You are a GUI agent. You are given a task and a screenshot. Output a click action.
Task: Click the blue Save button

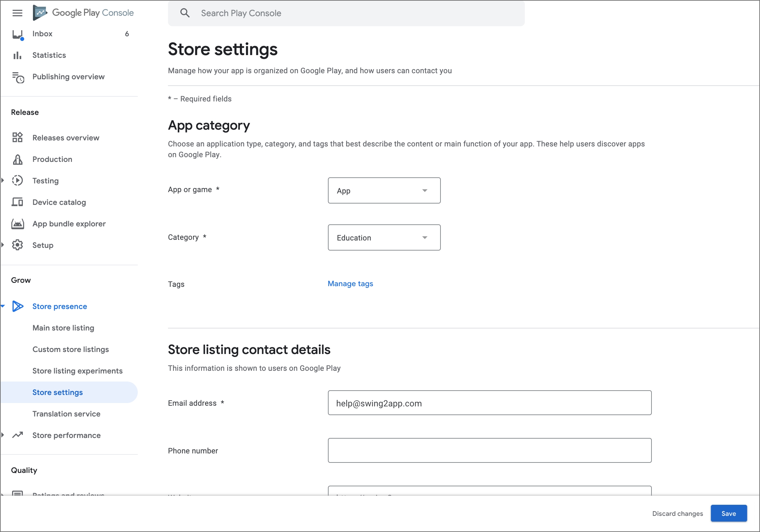[729, 514]
